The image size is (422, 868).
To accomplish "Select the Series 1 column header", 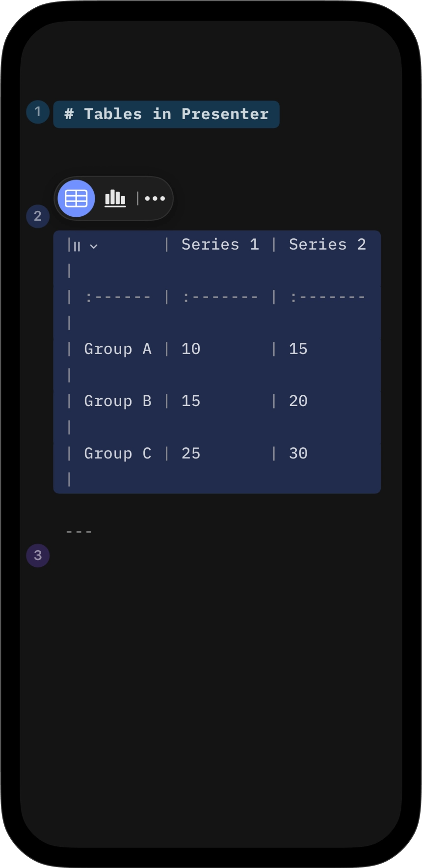I will (220, 244).
